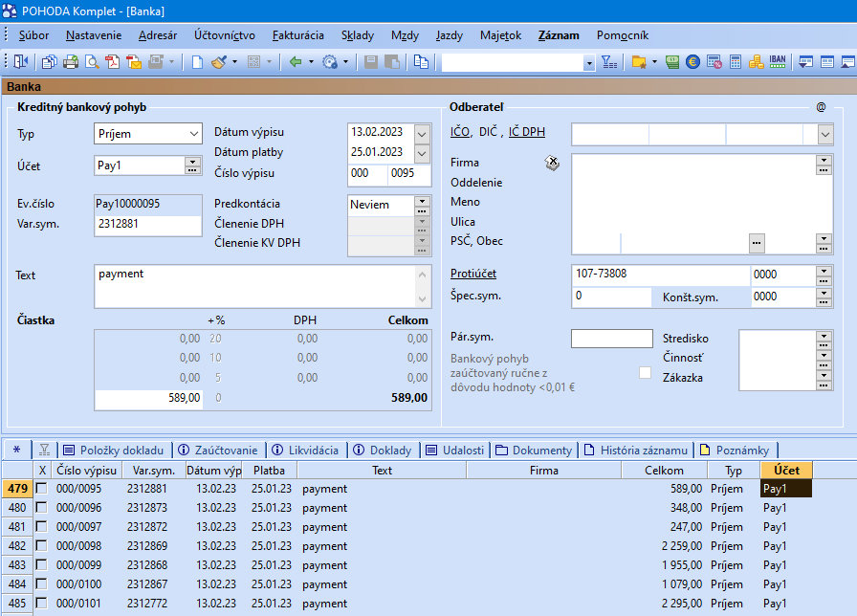857x616 pixels.
Task: Open the plain calculator toolbar icon
Action: coord(736,62)
